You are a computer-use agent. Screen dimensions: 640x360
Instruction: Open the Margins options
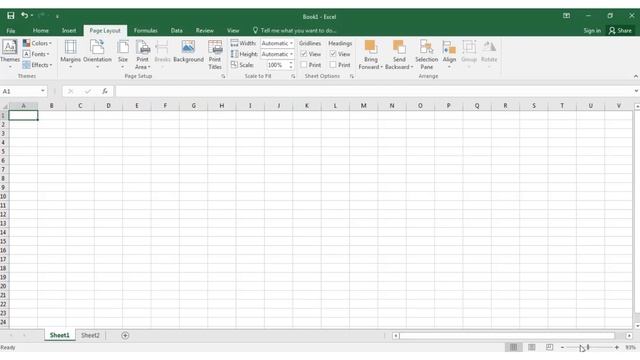point(70,54)
